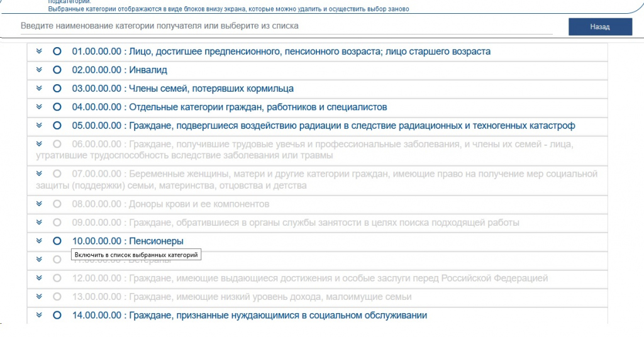Click the 13.00.00.00 low income families item

[x=241, y=297]
